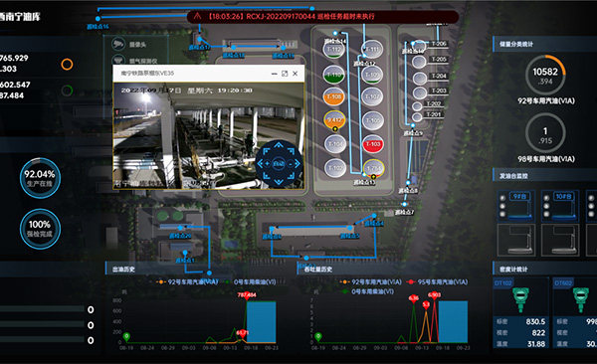Select the orange T-108 tank
Screen dimensions: 597x364
334,96
